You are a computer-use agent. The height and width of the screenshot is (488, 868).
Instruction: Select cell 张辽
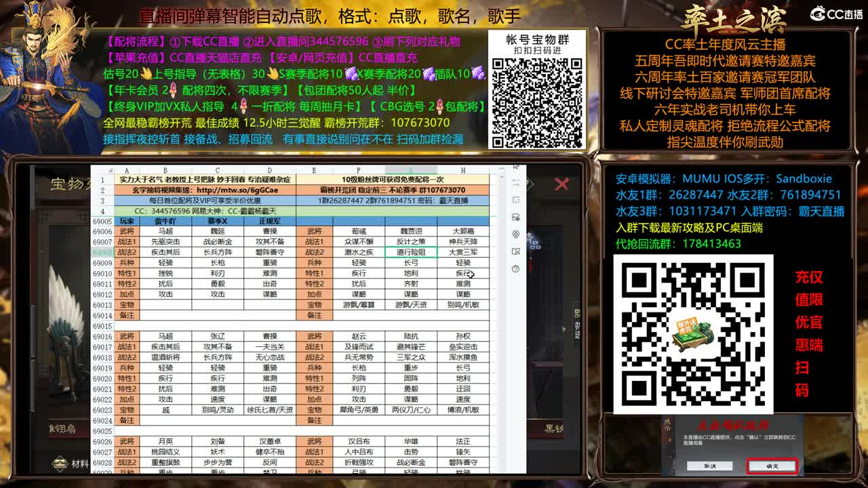point(218,336)
